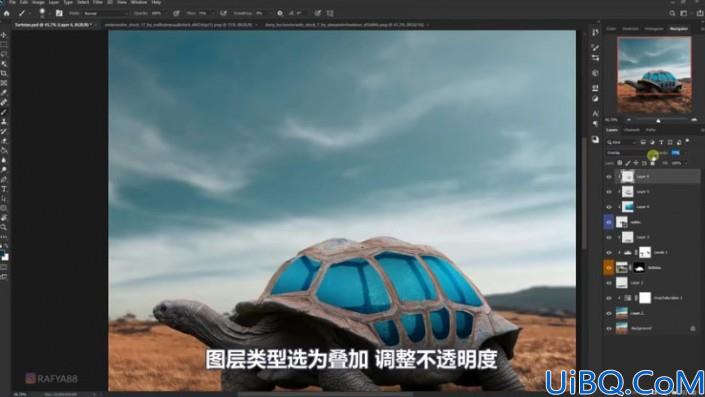
Task: Select the Crop tool
Action: point(4,73)
